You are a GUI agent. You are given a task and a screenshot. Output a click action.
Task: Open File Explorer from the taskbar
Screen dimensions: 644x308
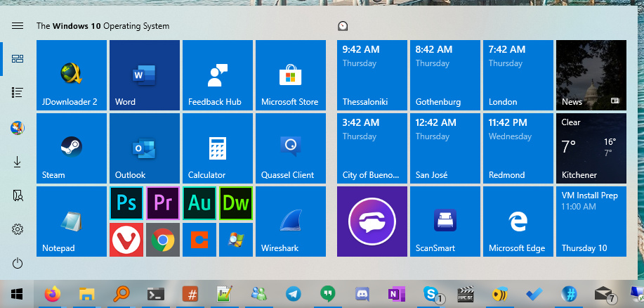coord(86,294)
